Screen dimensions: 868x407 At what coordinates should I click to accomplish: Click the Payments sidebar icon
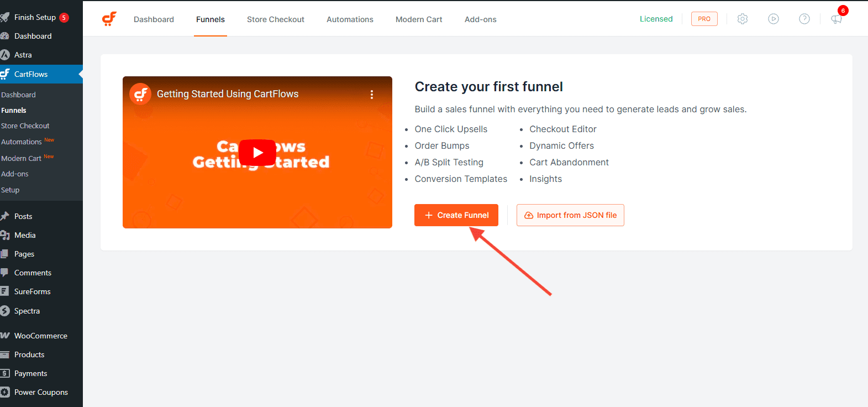[5, 373]
